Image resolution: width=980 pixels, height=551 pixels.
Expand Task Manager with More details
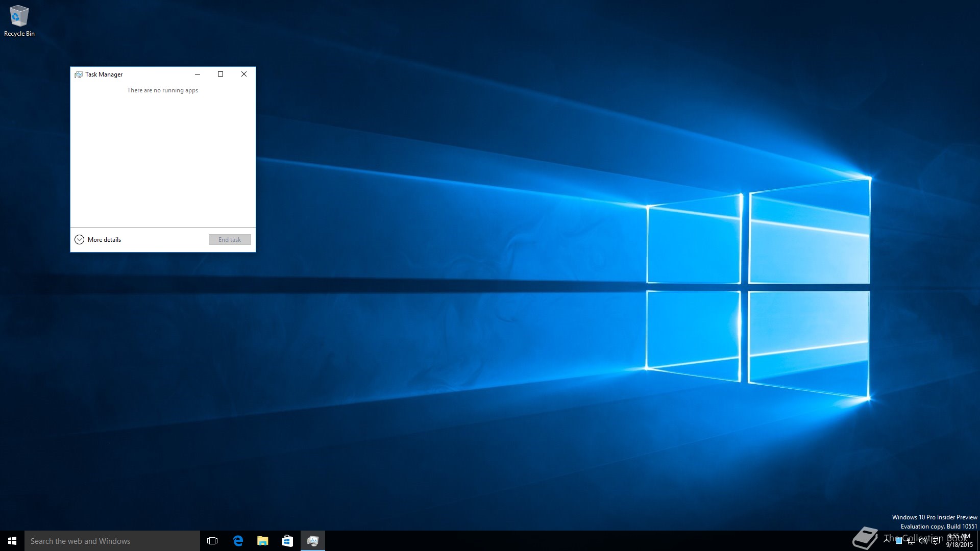click(x=98, y=240)
